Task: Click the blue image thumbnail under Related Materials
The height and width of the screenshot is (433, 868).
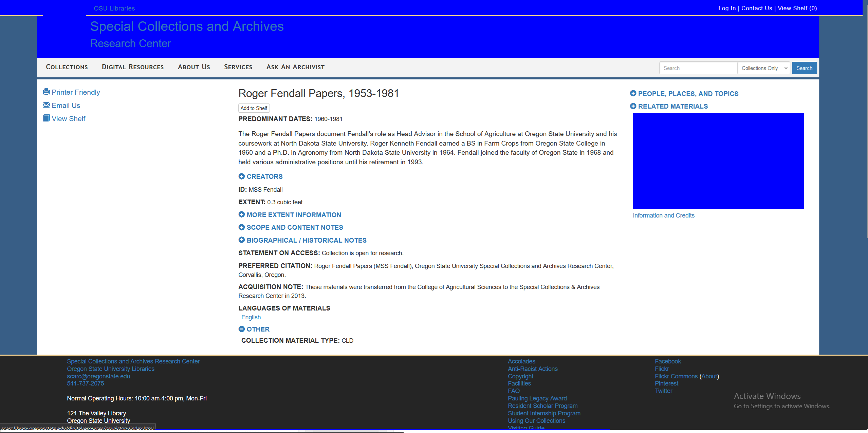Action: pyautogui.click(x=718, y=161)
